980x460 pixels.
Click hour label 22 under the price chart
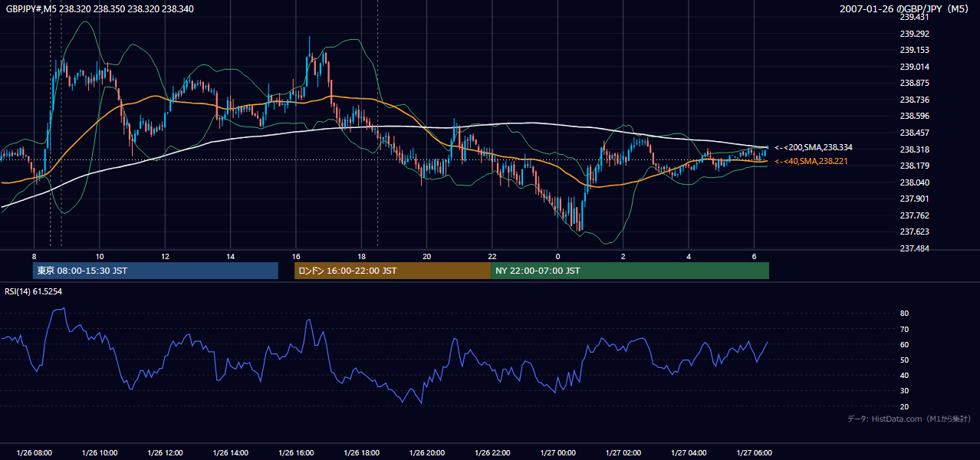[492, 256]
